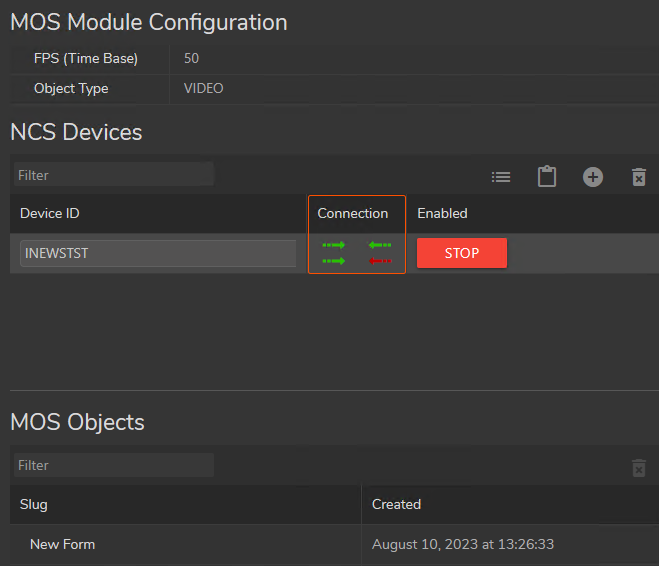Click the FPS (Time Base) value 50
Image resolution: width=659 pixels, height=566 pixels.
click(192, 58)
